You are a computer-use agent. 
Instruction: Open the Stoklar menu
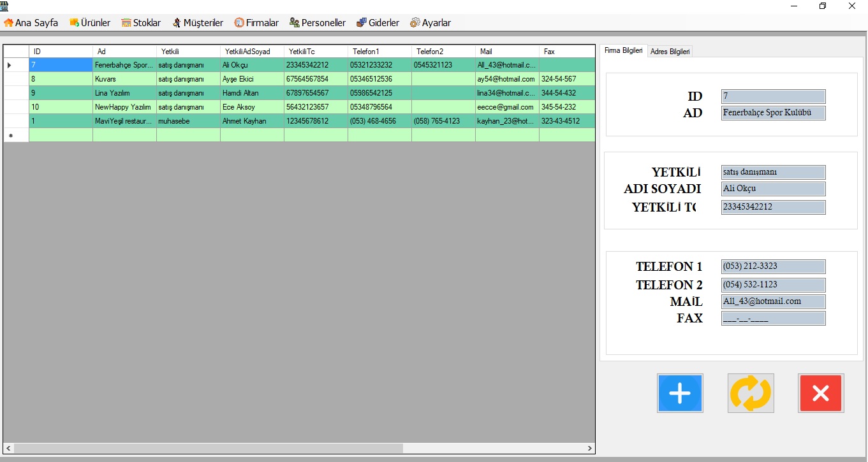(x=142, y=23)
